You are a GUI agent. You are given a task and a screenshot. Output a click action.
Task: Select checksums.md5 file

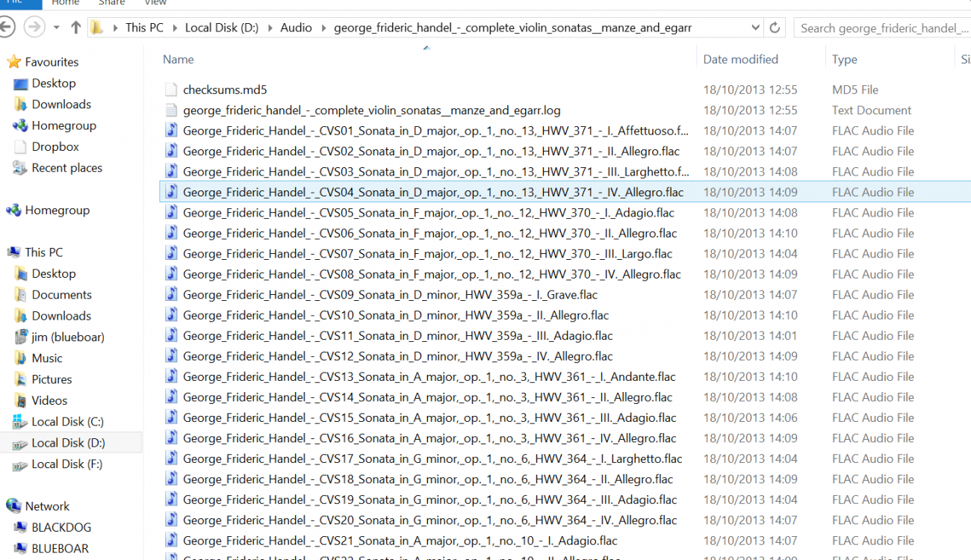click(225, 90)
